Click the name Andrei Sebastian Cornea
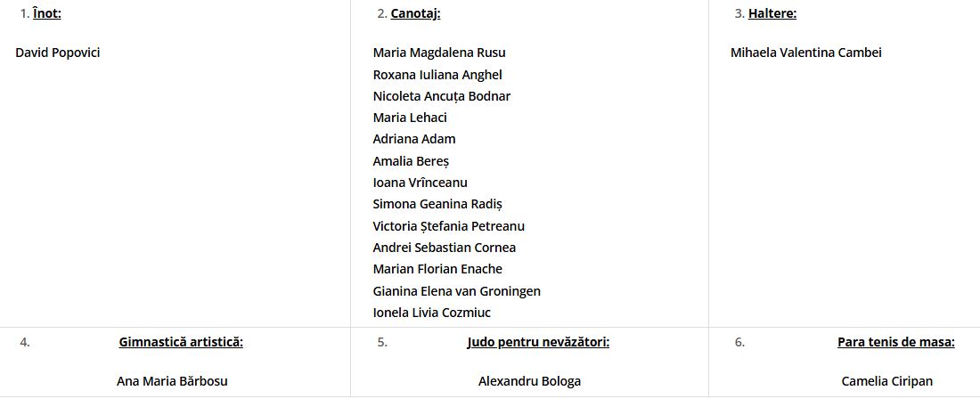This screenshot has width=980, height=407. [x=445, y=248]
